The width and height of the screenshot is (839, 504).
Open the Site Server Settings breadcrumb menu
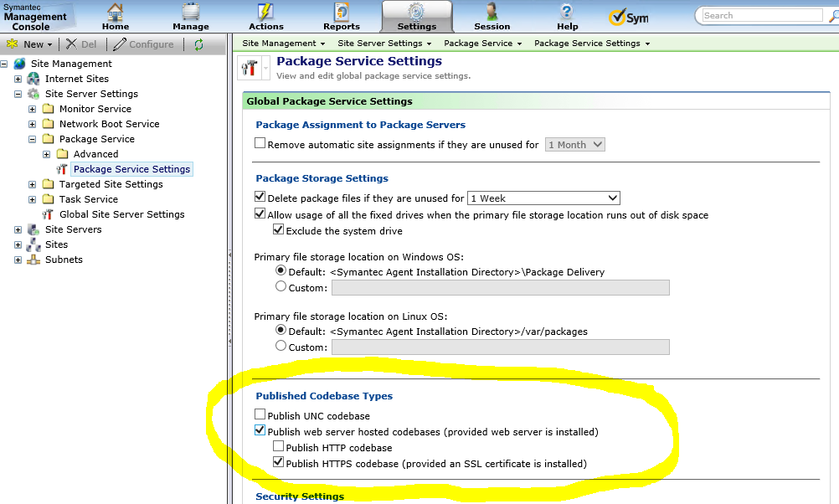point(384,44)
